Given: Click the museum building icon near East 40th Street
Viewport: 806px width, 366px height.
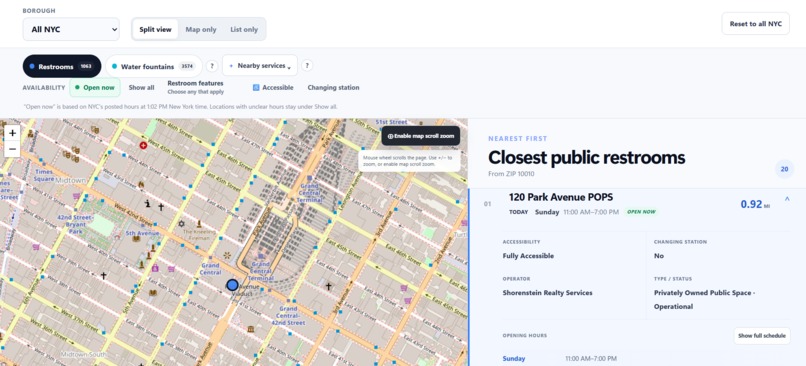Looking at the screenshot, I should 250,328.
